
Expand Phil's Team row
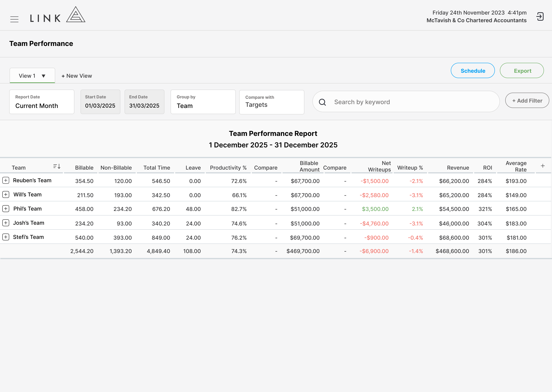6,209
